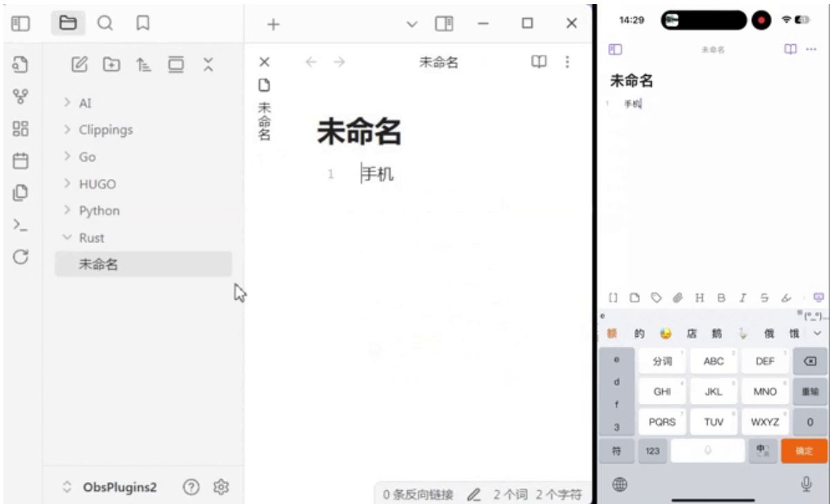The height and width of the screenshot is (504, 830).
Task: Tap the JKL key on phone keyboard
Action: (713, 391)
